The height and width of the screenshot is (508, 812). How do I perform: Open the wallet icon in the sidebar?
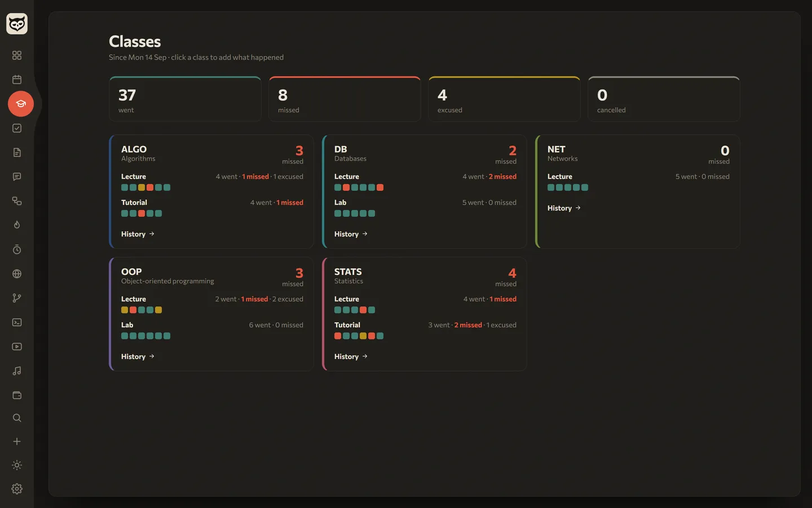point(17,395)
